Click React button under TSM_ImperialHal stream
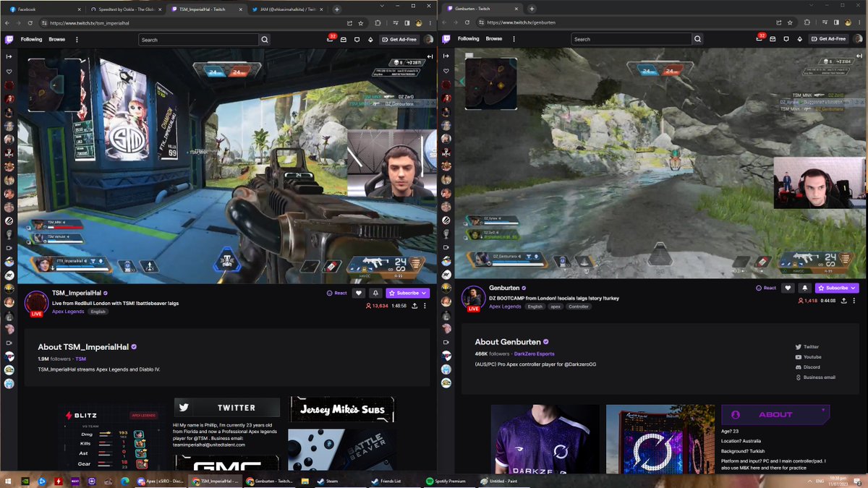 (x=337, y=293)
